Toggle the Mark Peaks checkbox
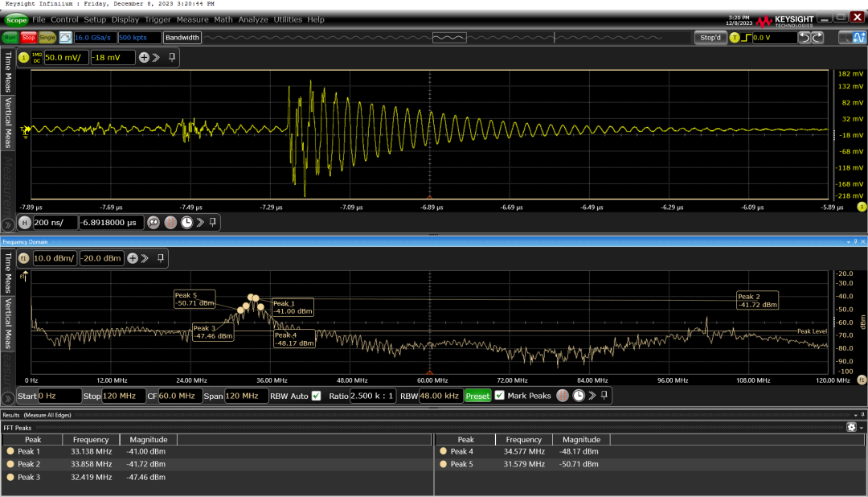 point(499,396)
